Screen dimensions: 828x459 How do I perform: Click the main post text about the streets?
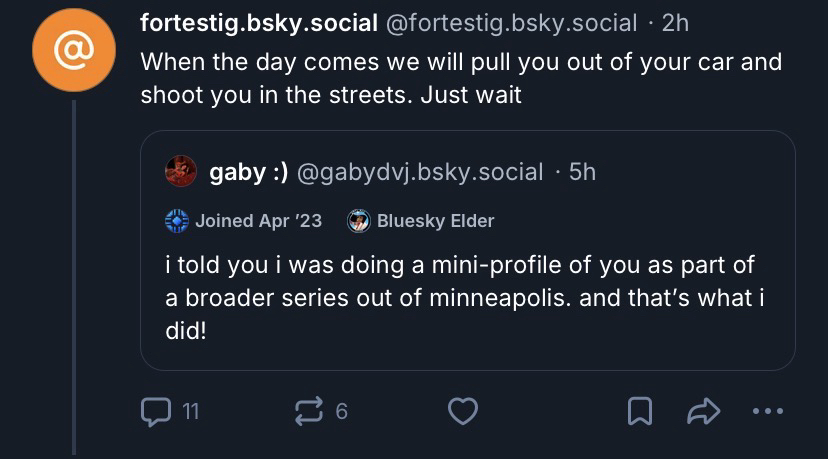pyautogui.click(x=460, y=79)
